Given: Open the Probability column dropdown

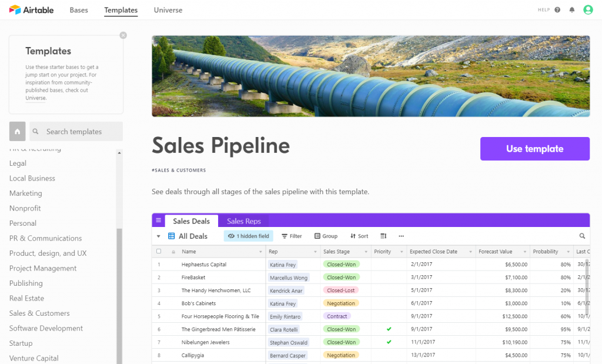Looking at the screenshot, I should (x=568, y=252).
